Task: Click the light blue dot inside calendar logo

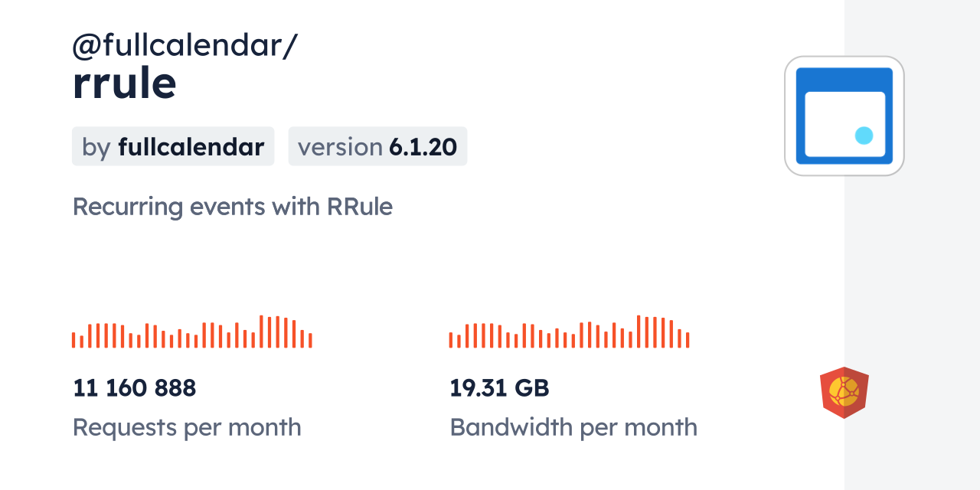Action: [864, 136]
